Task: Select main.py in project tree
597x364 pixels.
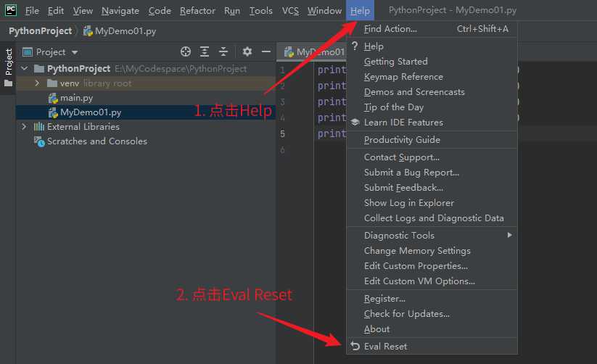Action: click(76, 98)
